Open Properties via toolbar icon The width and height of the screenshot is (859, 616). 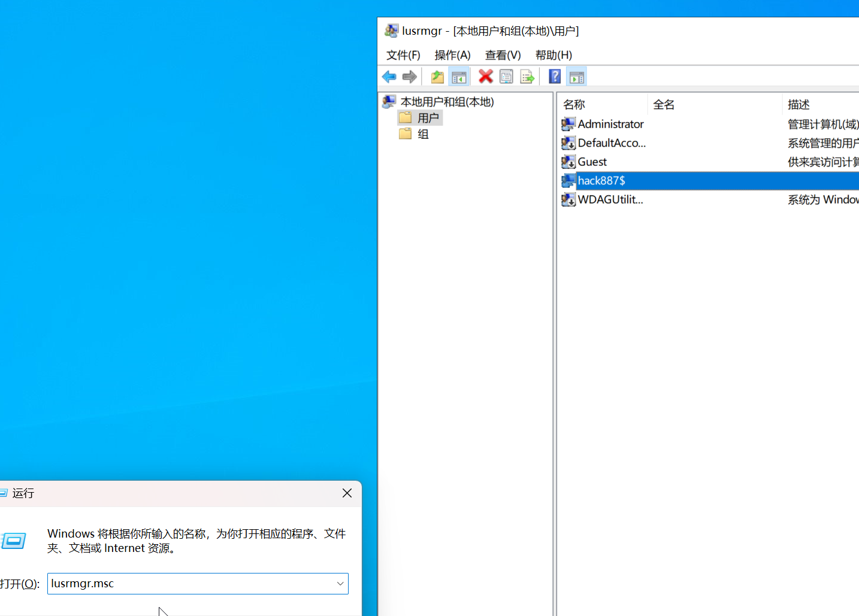(506, 77)
